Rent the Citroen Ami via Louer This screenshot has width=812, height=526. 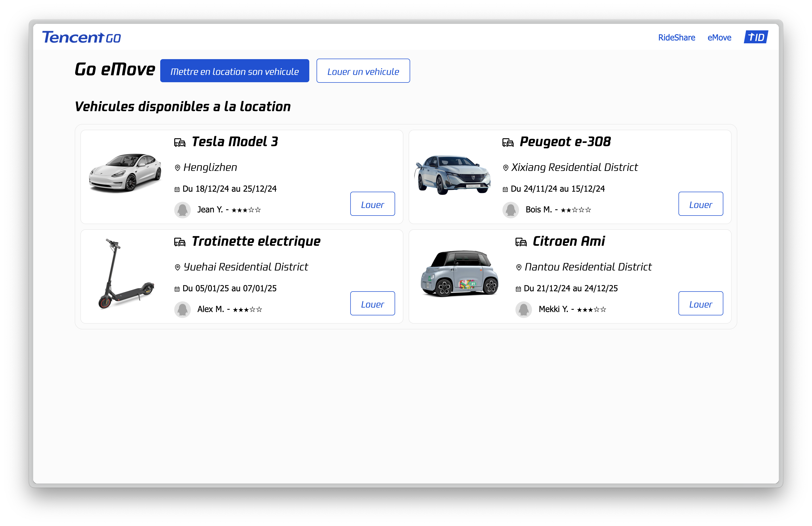701,303
